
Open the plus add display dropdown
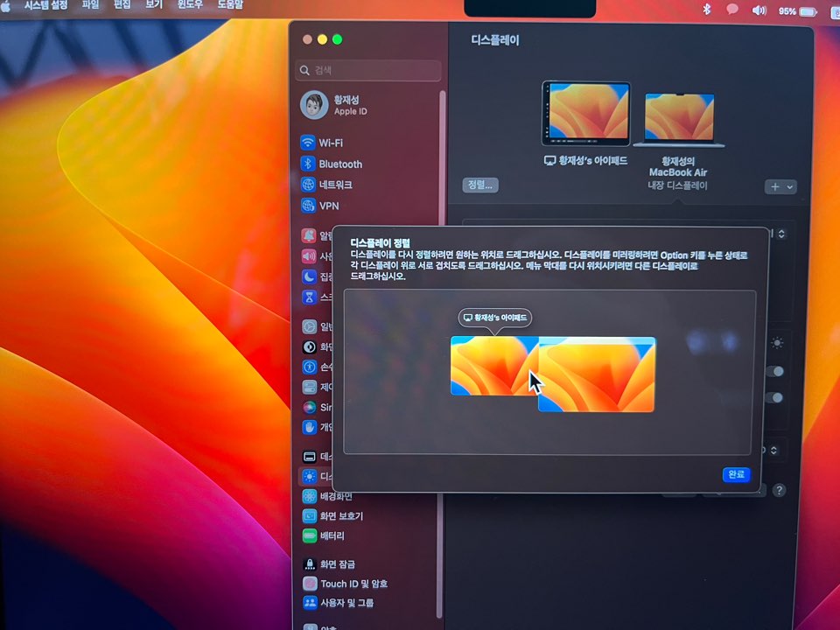780,186
